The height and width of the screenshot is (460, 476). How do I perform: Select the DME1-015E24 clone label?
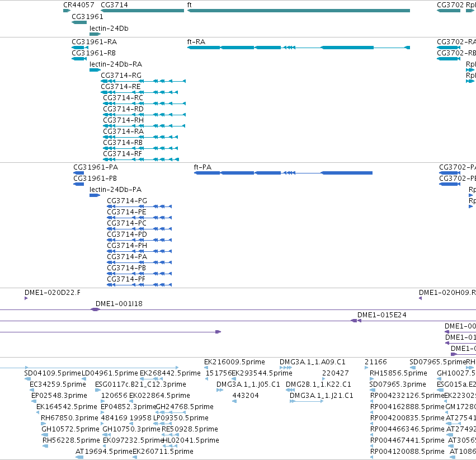(382, 315)
